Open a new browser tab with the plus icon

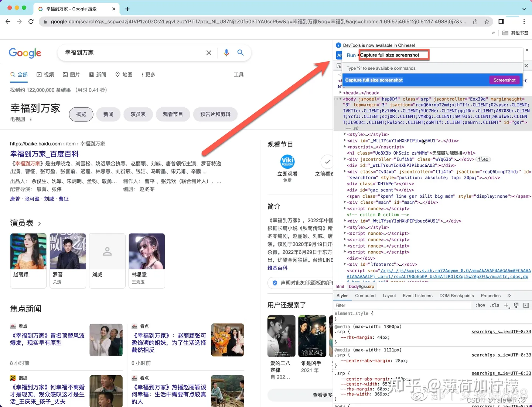click(x=127, y=9)
